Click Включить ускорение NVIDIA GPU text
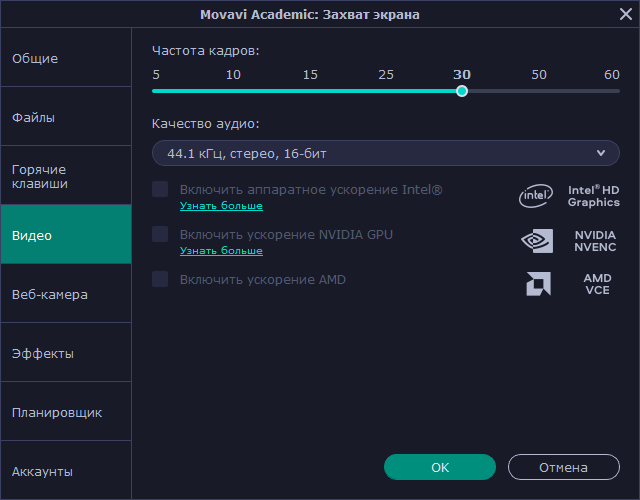The width and height of the screenshot is (640, 500). (286, 235)
